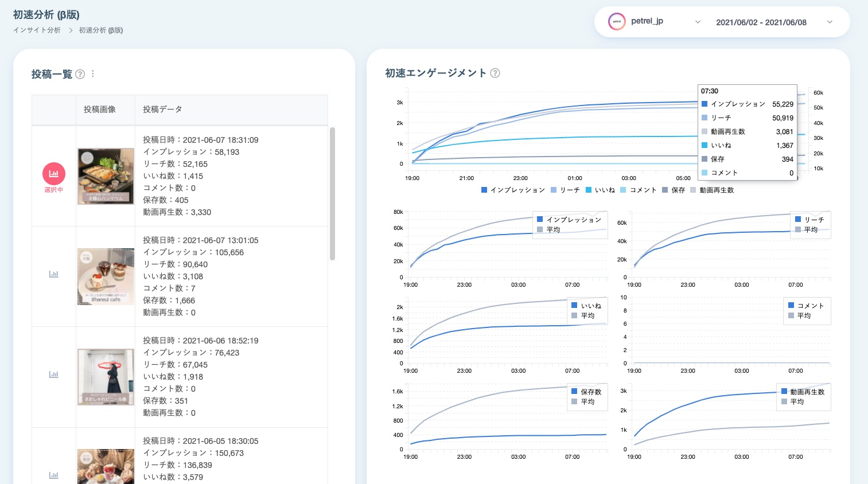Toggle インプレッション legend in impressions small chart
This screenshot has width=868, height=484.
(x=569, y=220)
